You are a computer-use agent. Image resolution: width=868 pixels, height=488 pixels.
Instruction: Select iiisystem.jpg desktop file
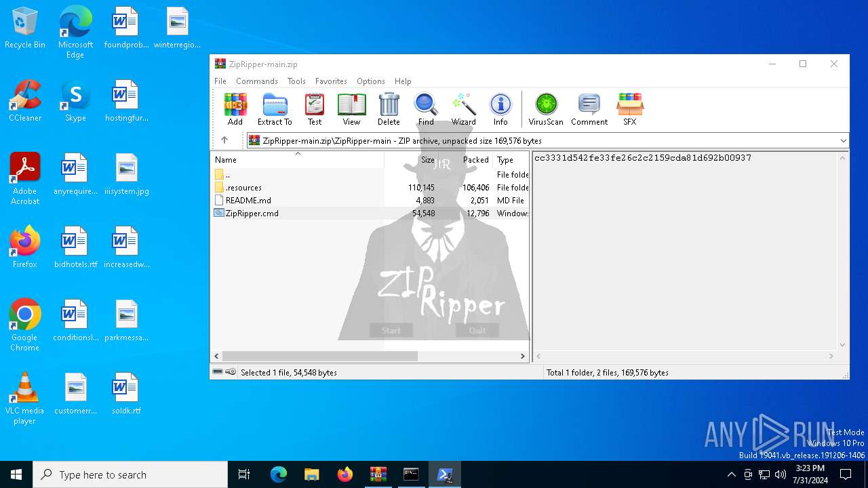click(126, 175)
